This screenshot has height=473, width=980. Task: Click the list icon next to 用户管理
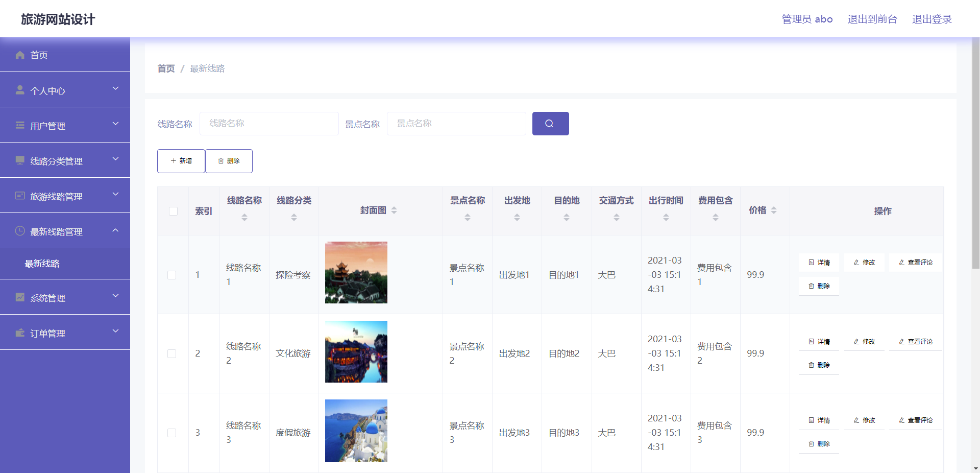[20, 125]
